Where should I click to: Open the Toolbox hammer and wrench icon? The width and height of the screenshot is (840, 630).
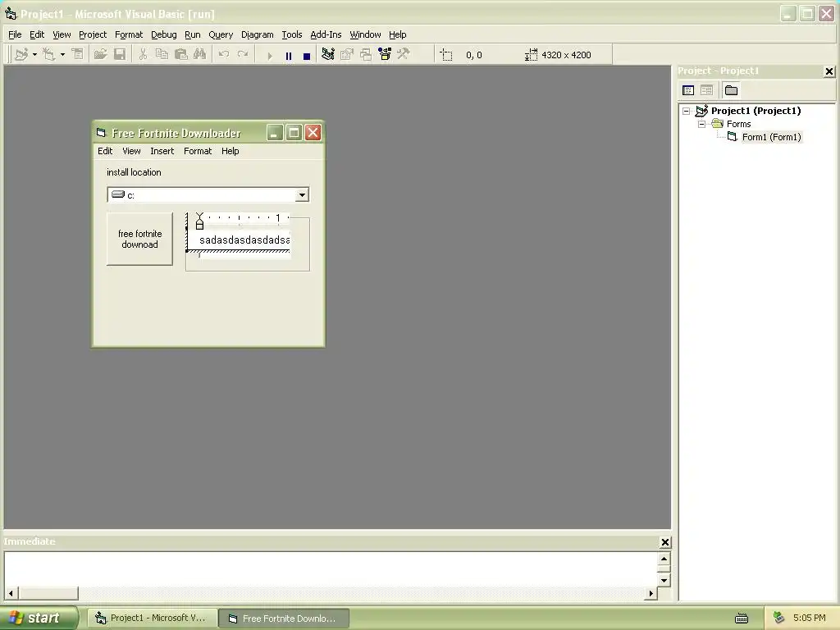(404, 55)
